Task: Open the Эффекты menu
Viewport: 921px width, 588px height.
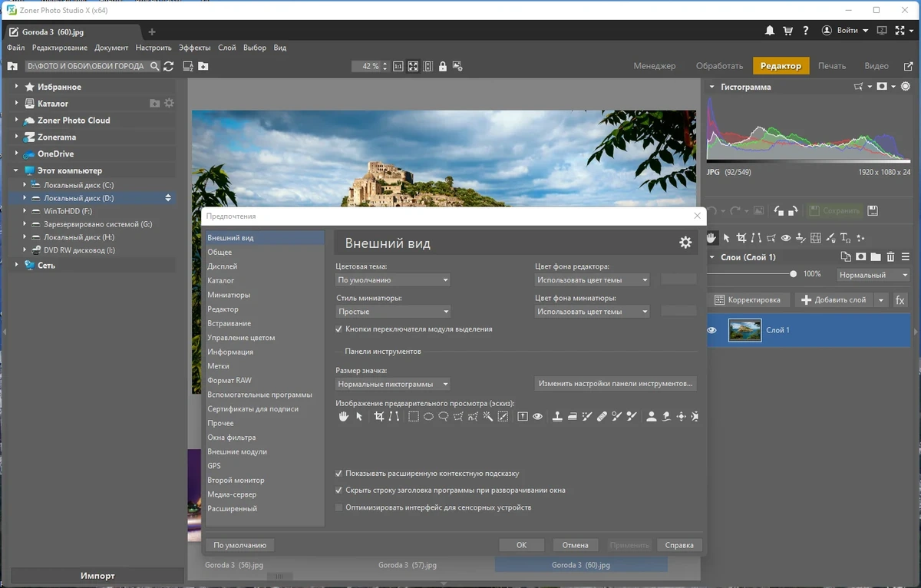Action: click(195, 48)
